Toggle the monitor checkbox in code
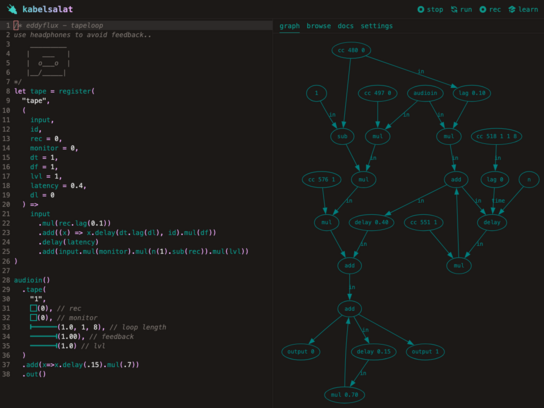This screenshot has width=544, height=408. (x=33, y=317)
